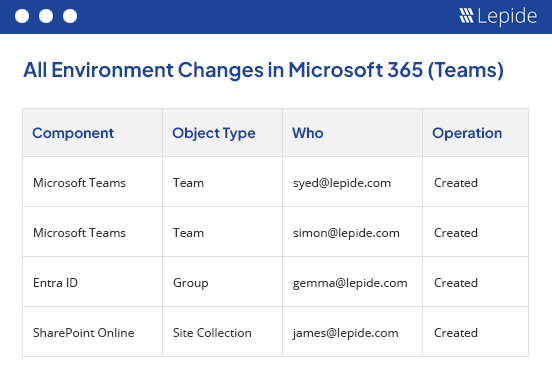Viewport: 552px width, 380px height.
Task: Click the middle white window dot
Action: [x=46, y=16]
